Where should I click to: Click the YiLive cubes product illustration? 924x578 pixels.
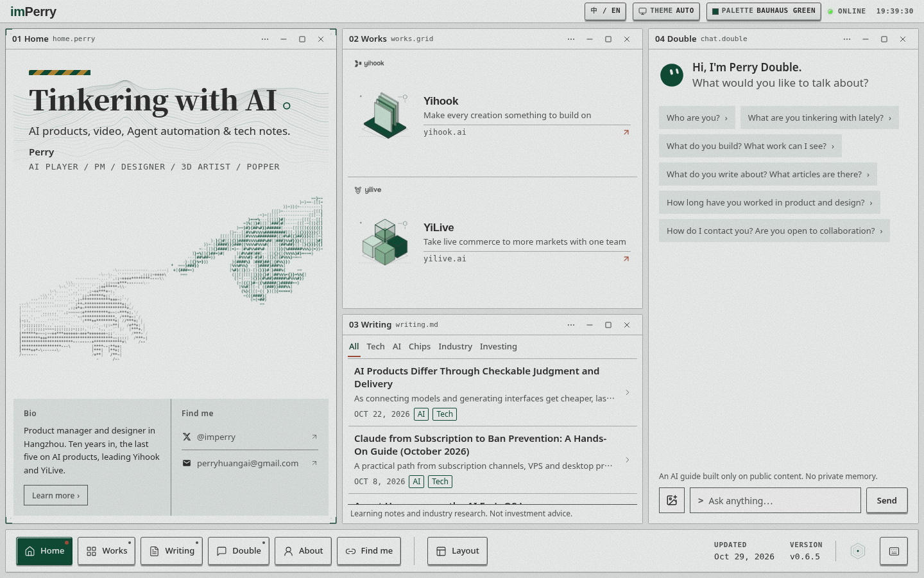point(385,242)
